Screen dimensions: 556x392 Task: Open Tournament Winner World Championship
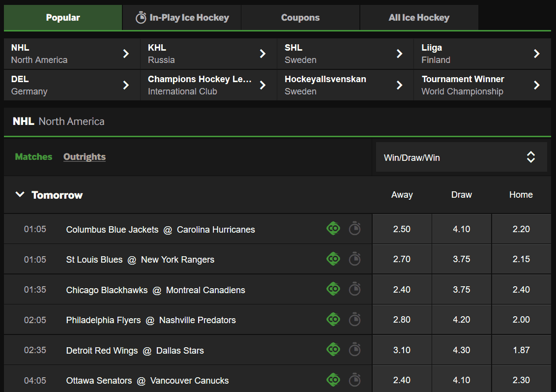point(482,85)
